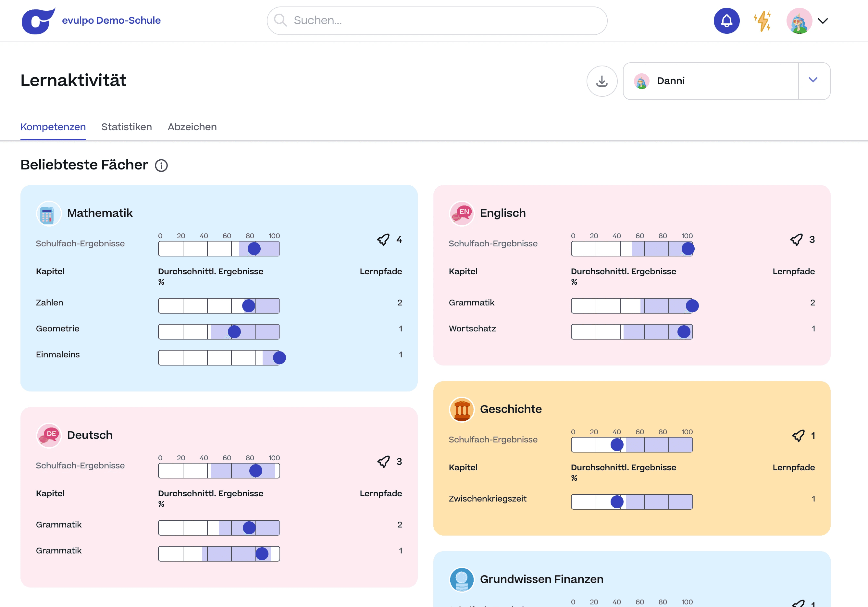Open the notifications bell
Image resolution: width=868 pixels, height=607 pixels.
tap(726, 21)
